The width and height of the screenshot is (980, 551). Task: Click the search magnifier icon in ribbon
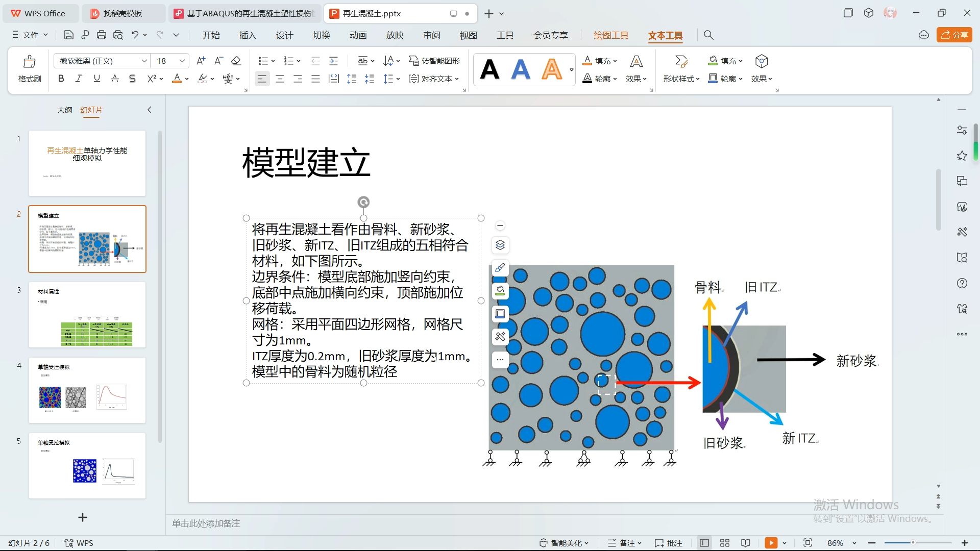(708, 35)
